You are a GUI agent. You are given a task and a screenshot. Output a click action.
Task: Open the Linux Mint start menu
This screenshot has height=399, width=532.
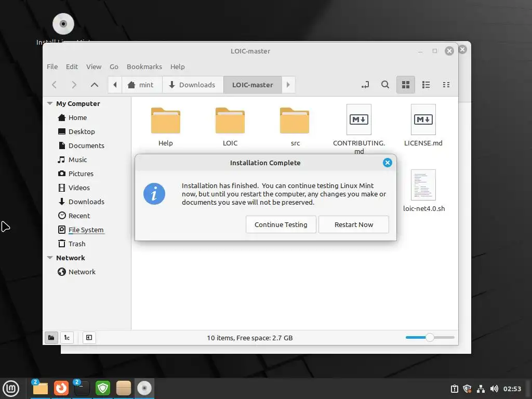point(11,389)
